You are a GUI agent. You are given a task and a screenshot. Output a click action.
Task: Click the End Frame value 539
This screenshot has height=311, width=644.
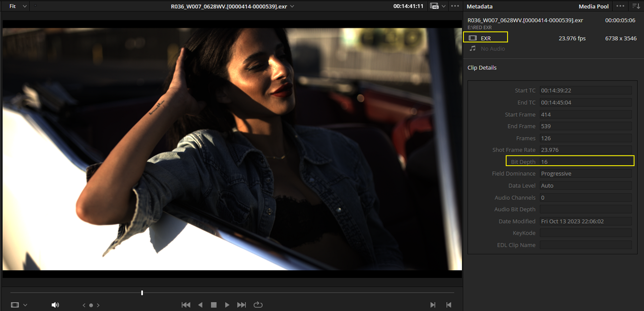click(586, 126)
